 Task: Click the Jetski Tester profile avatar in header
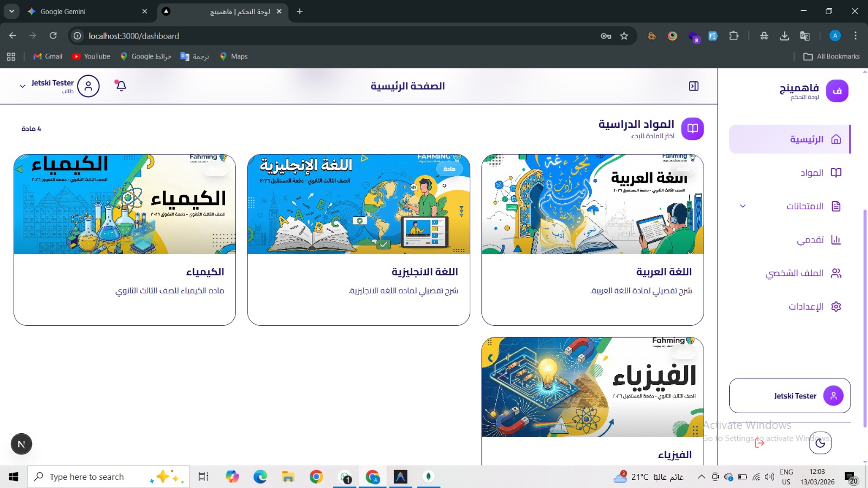point(88,86)
